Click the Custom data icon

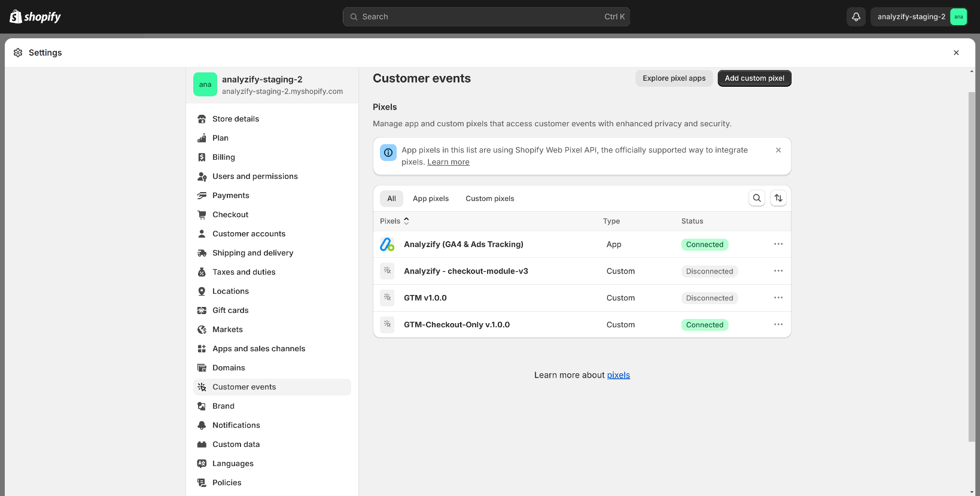202,445
